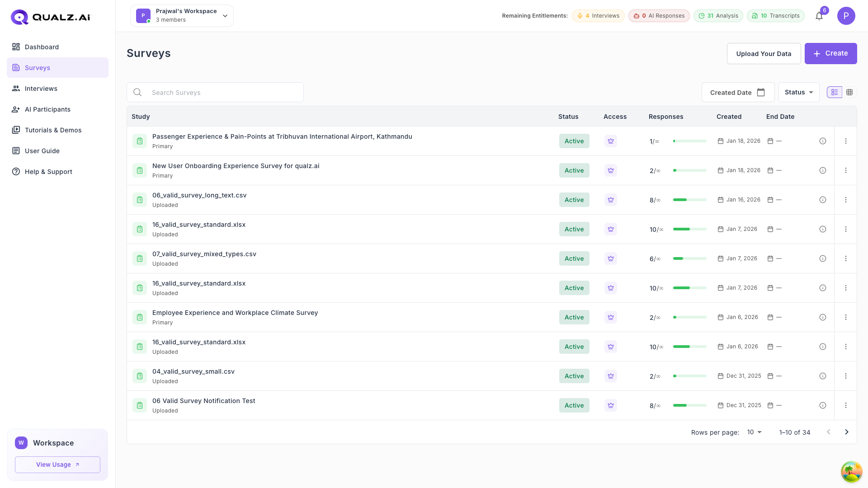Open View Usage link
The height and width of the screenshot is (488, 868).
(x=57, y=465)
